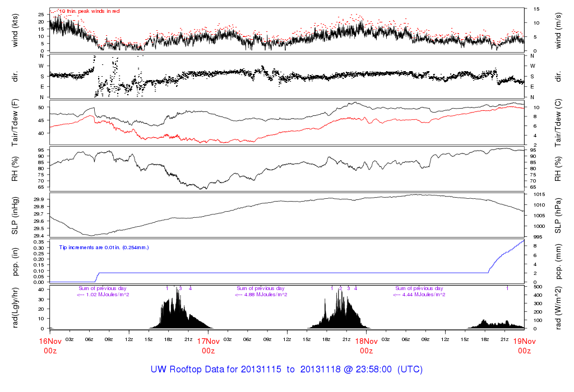The width and height of the screenshot is (574, 392).
Task: Select the '4.44 MJoules/m^2' daily sum
Action: coord(424,295)
